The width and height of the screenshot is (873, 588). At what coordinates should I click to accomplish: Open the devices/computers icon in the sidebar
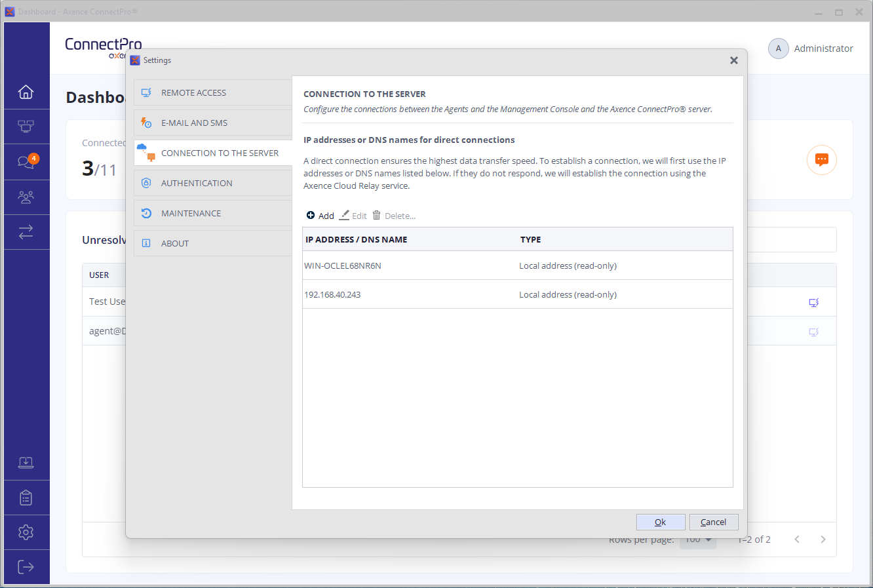26,127
